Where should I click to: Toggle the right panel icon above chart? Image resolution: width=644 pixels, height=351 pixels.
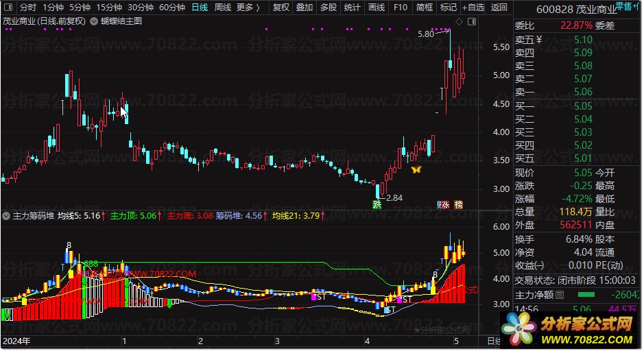tap(472, 21)
